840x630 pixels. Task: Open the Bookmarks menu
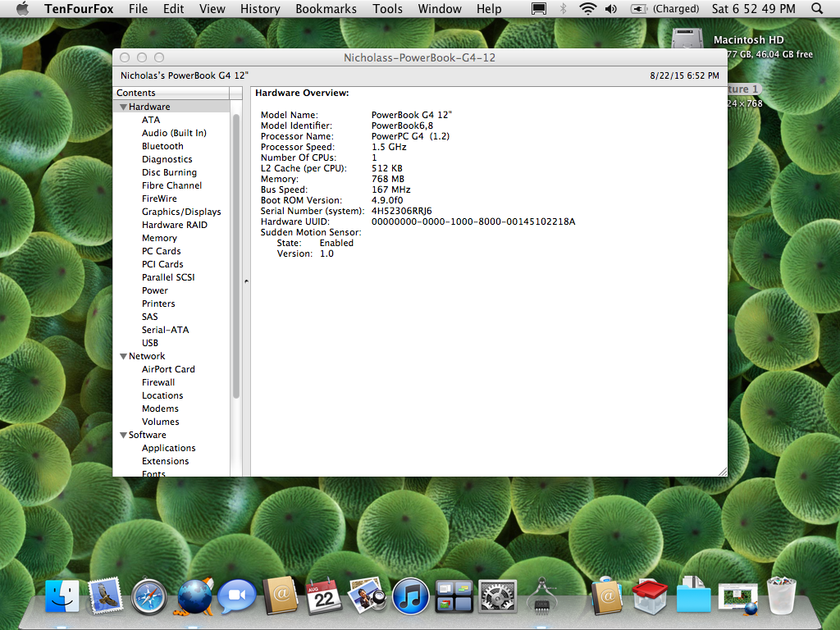(326, 8)
